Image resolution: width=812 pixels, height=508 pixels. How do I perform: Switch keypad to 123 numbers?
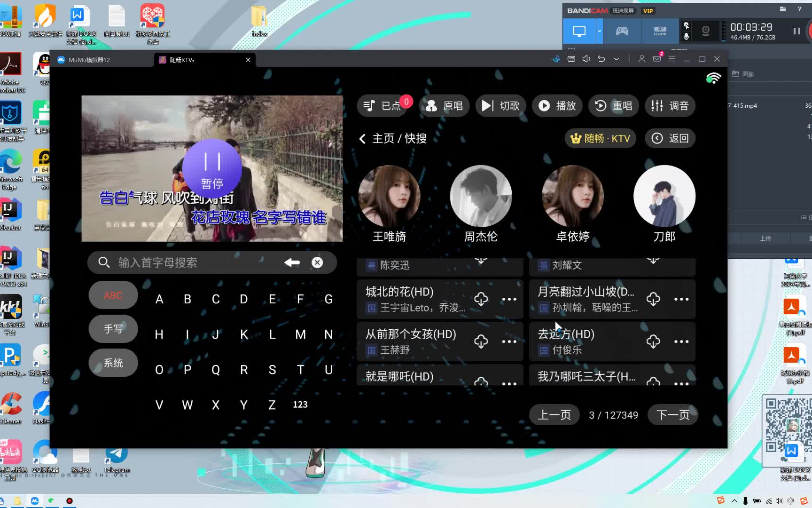pos(300,405)
